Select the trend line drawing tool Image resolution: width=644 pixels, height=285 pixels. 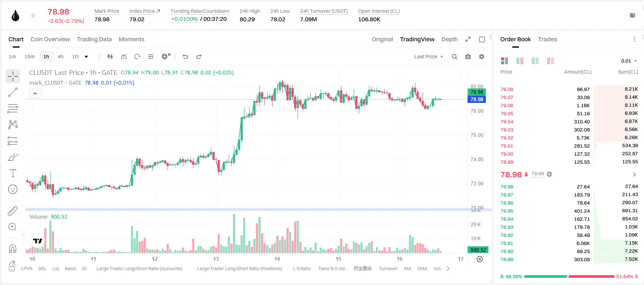tap(13, 92)
